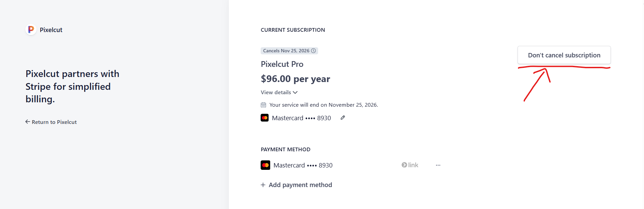Click the plus icon for adding payment
This screenshot has height=209, width=644.
click(263, 185)
